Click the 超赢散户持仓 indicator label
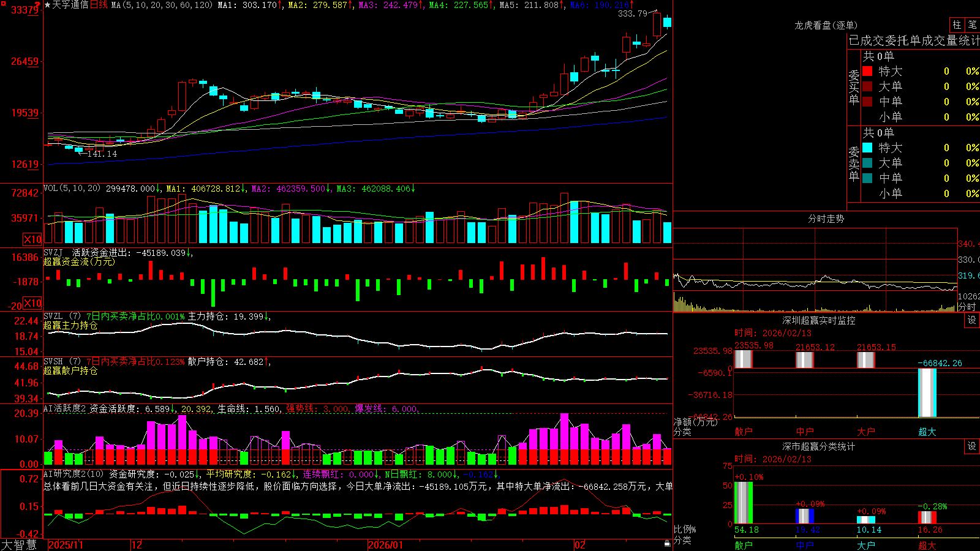Image resolution: width=980 pixels, height=551 pixels. [70, 371]
